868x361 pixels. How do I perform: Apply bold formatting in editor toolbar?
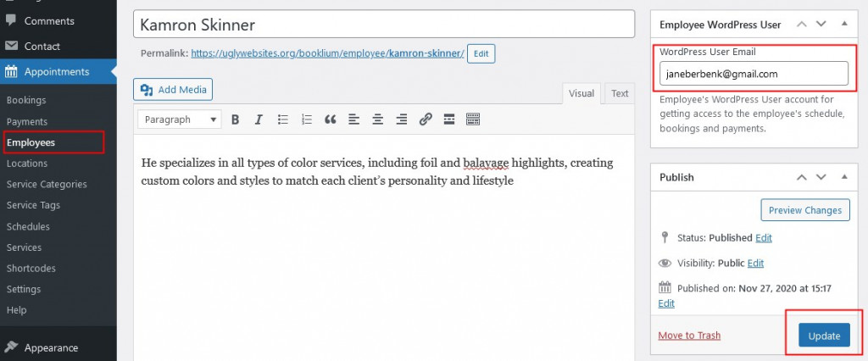236,119
